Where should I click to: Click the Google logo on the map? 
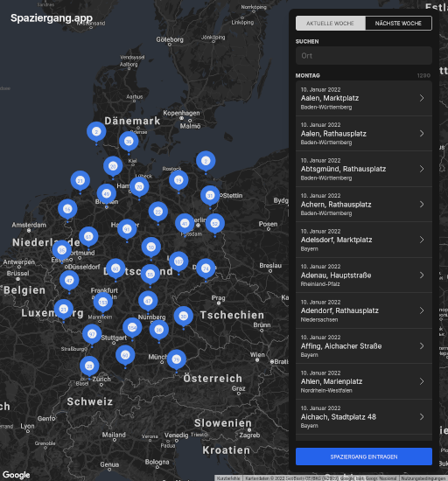[17, 475]
